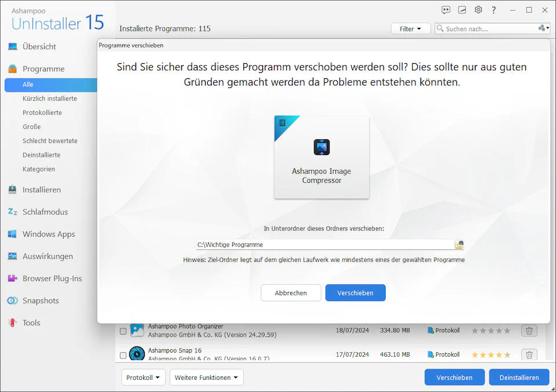Open help question mark icon
Screen dimensions: 556x392
point(493,10)
